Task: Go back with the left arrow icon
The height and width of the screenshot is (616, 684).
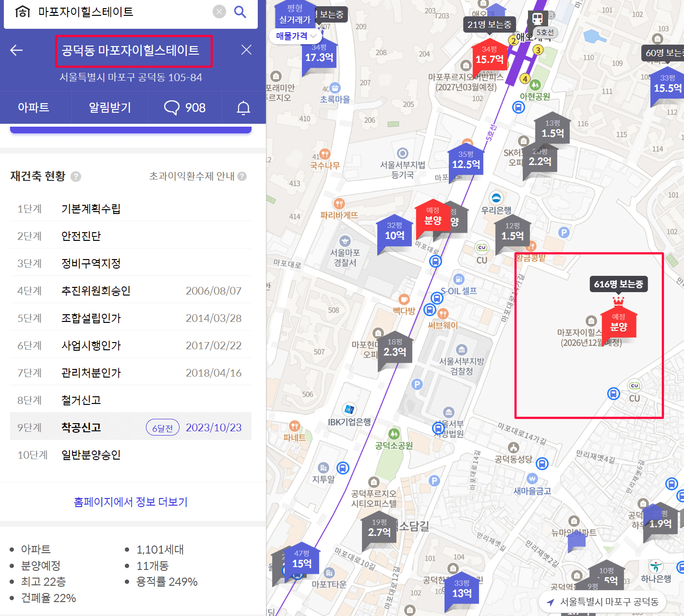Action: (x=16, y=50)
